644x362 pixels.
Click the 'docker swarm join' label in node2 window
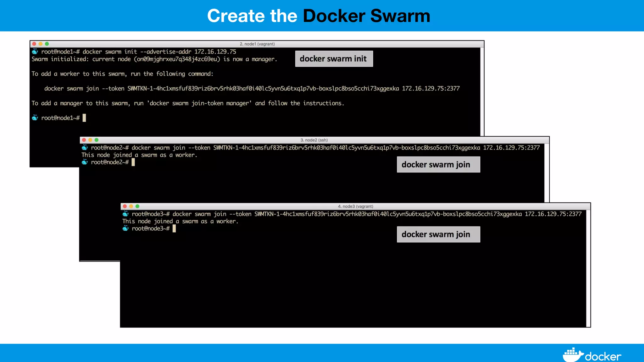pyautogui.click(x=438, y=165)
